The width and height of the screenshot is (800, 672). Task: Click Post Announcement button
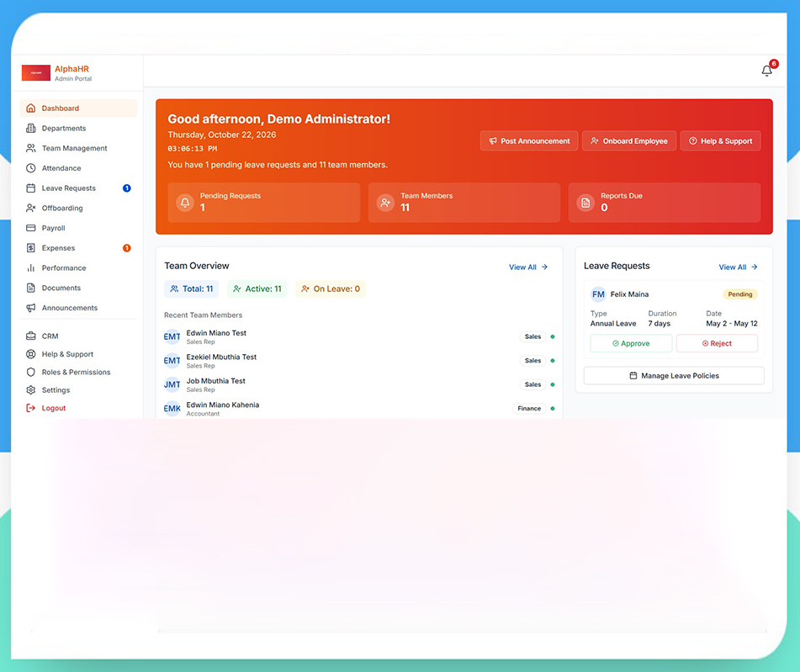click(x=529, y=140)
